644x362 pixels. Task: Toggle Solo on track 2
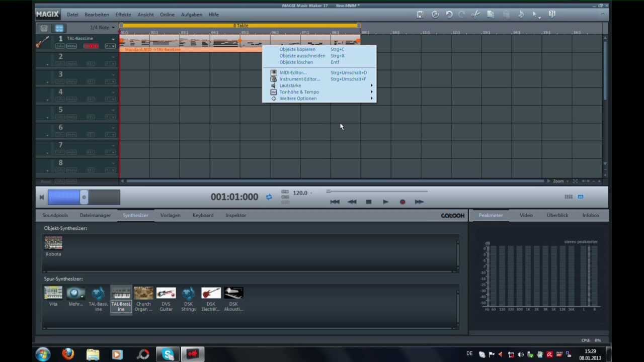point(60,64)
